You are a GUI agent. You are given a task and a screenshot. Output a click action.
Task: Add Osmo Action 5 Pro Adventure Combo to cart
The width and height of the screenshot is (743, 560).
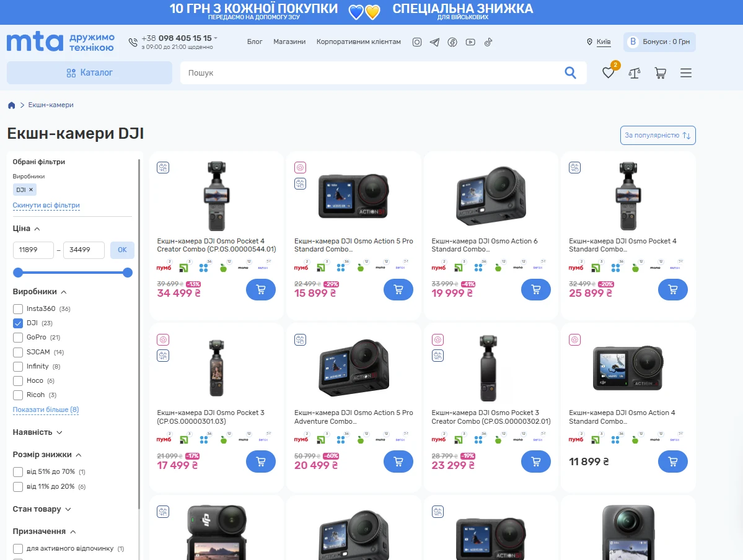(398, 462)
